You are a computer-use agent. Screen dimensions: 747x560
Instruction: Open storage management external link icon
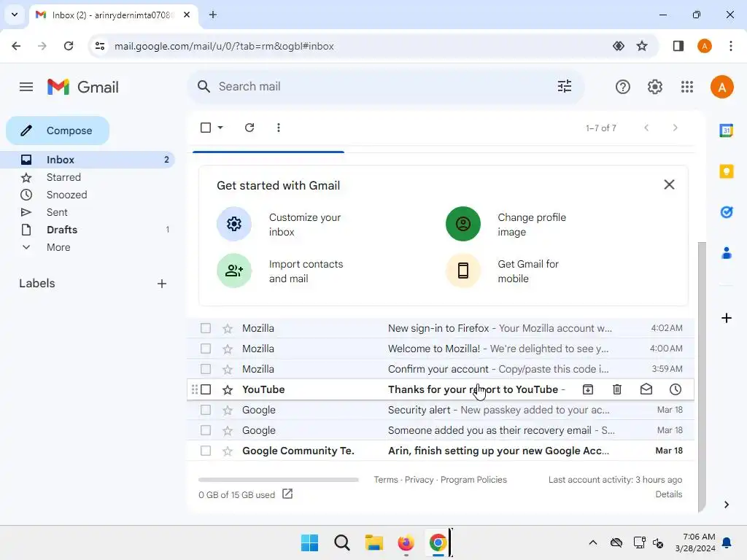pyautogui.click(x=287, y=494)
